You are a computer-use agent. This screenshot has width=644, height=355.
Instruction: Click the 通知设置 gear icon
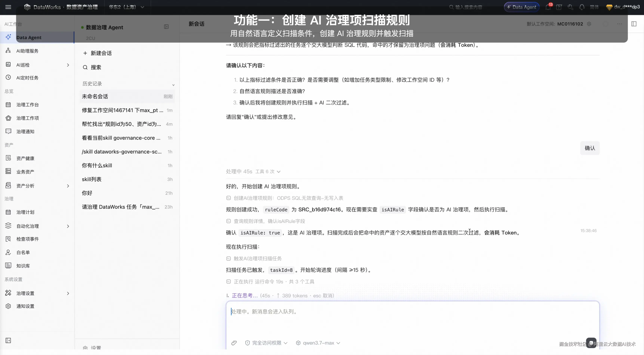[x=8, y=306]
